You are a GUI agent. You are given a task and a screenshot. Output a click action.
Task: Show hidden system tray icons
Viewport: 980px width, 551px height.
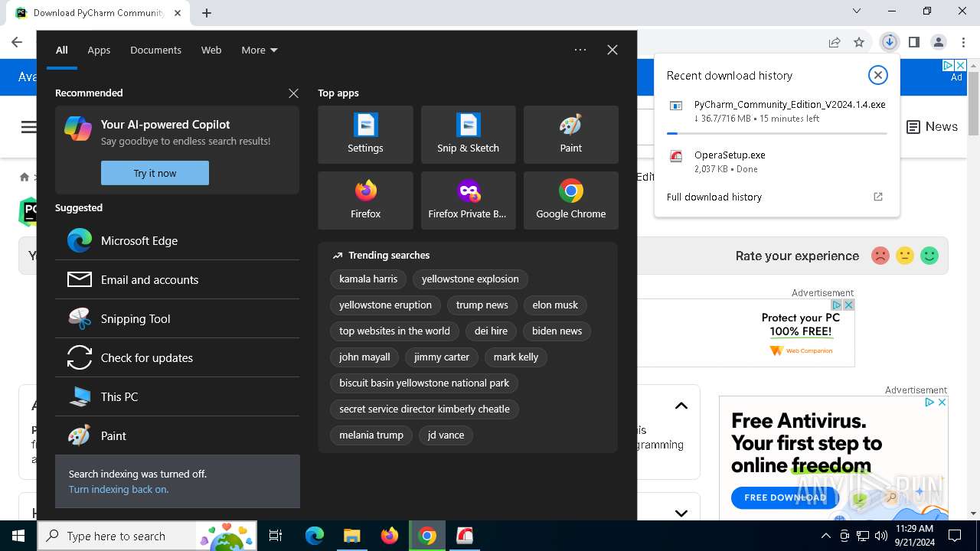[x=825, y=536]
